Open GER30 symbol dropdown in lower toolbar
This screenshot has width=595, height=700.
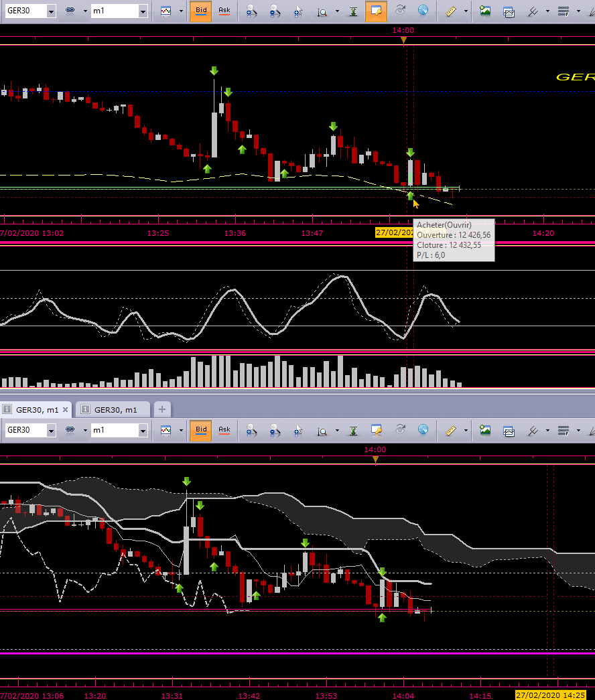52,430
